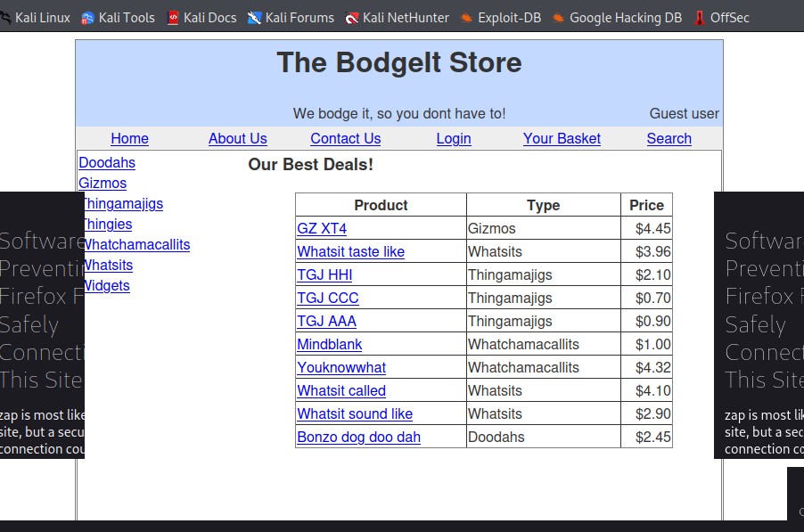Click the $4.10 price cell

click(x=646, y=390)
